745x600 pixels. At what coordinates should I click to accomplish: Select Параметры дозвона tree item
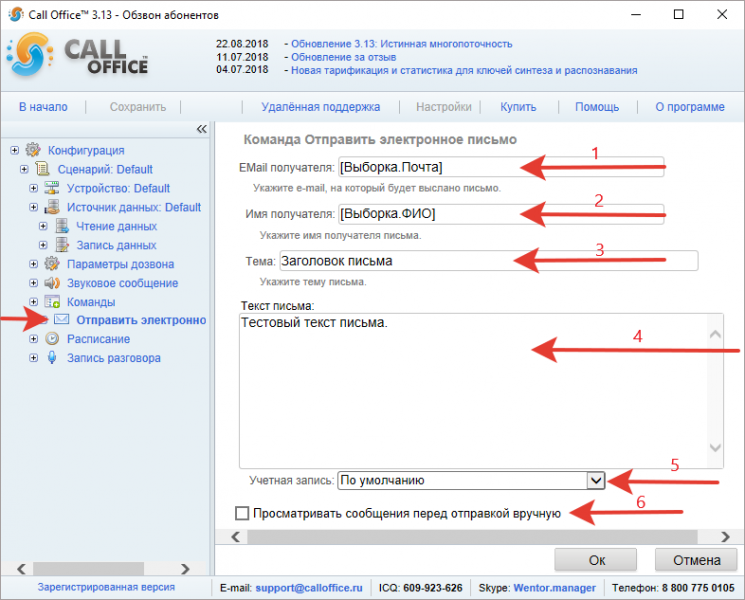(120, 264)
